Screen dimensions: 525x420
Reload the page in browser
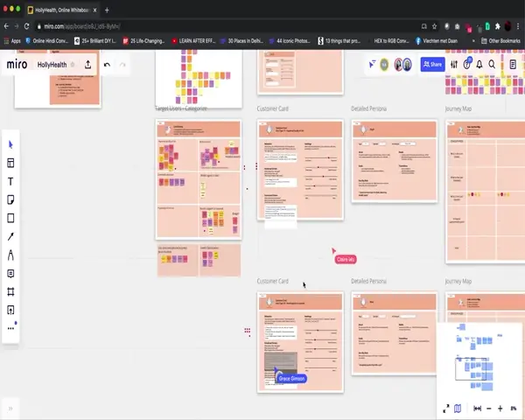(x=27, y=26)
